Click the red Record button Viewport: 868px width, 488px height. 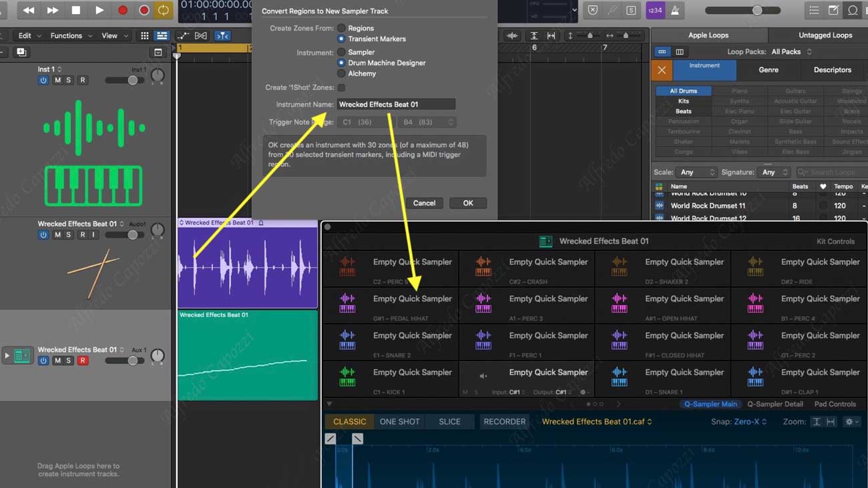tap(122, 10)
